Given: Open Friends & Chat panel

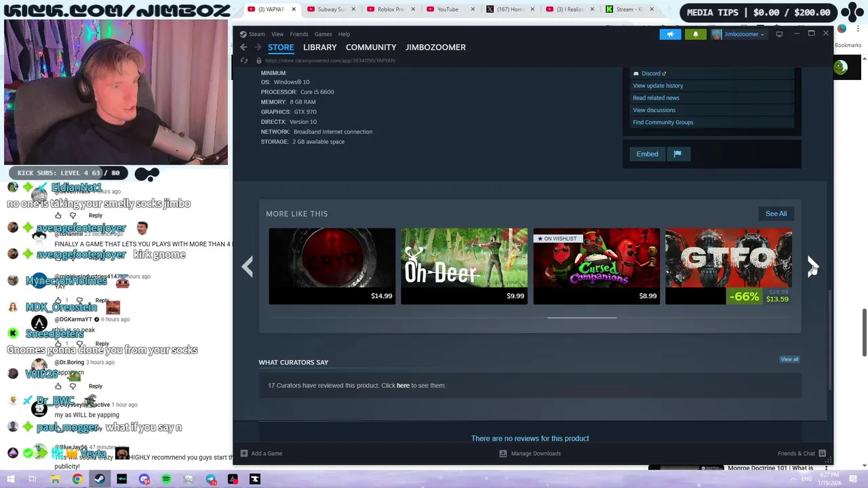Looking at the screenshot, I should click(x=801, y=453).
